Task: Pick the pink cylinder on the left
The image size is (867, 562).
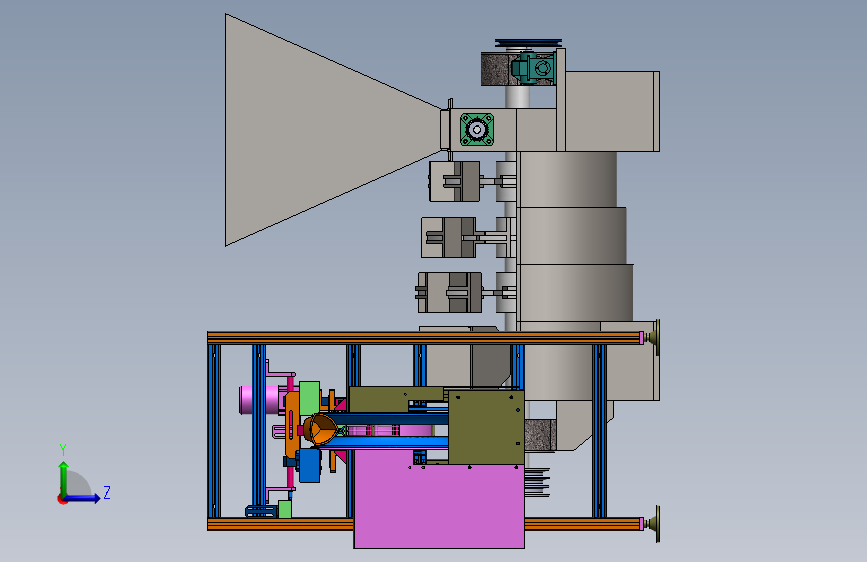Action: (x=259, y=399)
